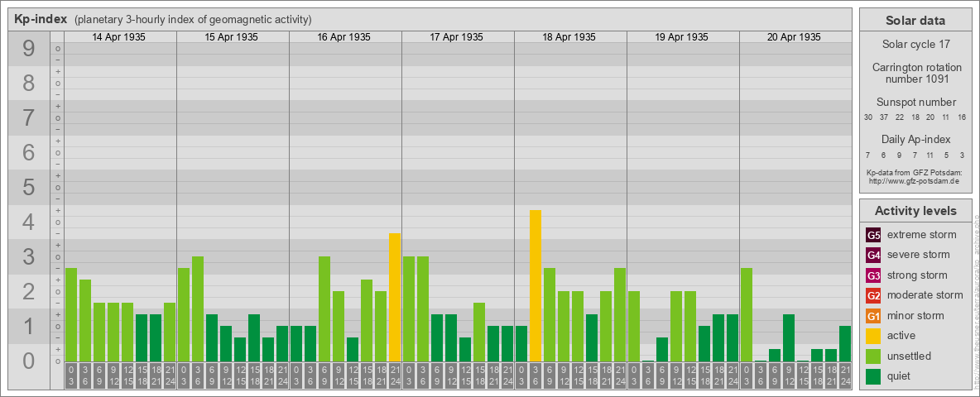Select the light green 'unsettled' swatch

coord(873,356)
